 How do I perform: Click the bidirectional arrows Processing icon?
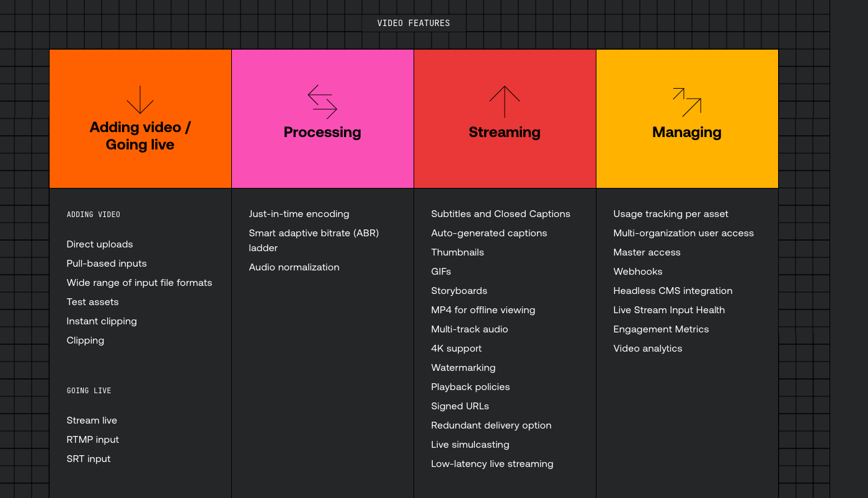(322, 102)
